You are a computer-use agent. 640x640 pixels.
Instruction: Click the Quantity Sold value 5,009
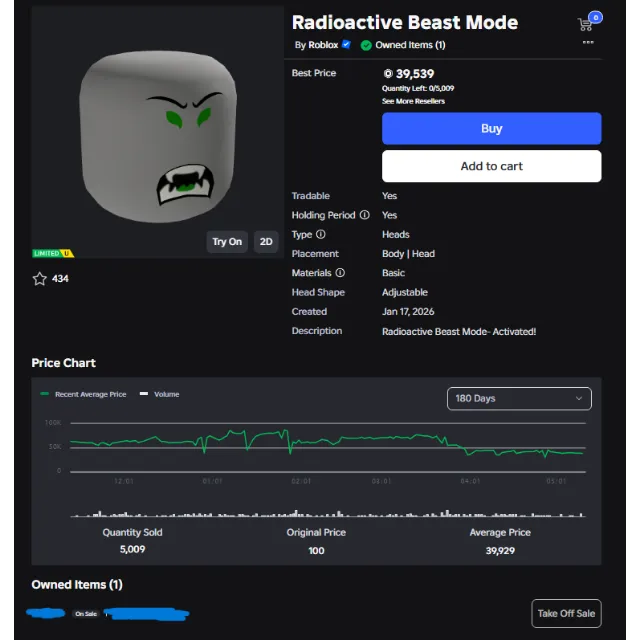click(x=132, y=549)
